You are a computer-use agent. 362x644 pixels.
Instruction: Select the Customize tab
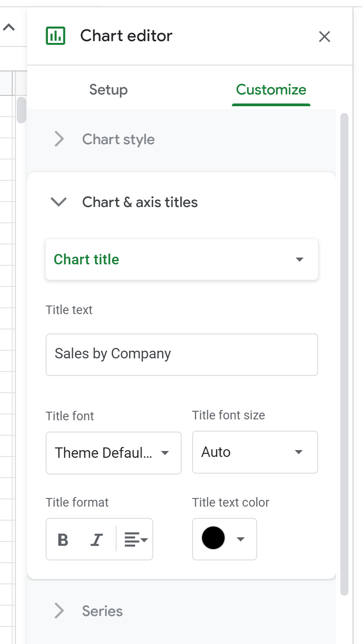[x=271, y=89]
